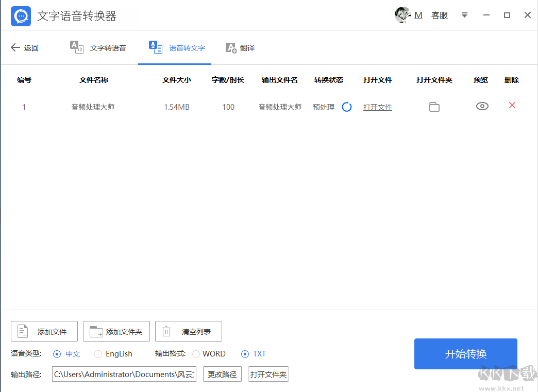
Task: Delete 音频处理大师 with the red X
Action: [512, 106]
